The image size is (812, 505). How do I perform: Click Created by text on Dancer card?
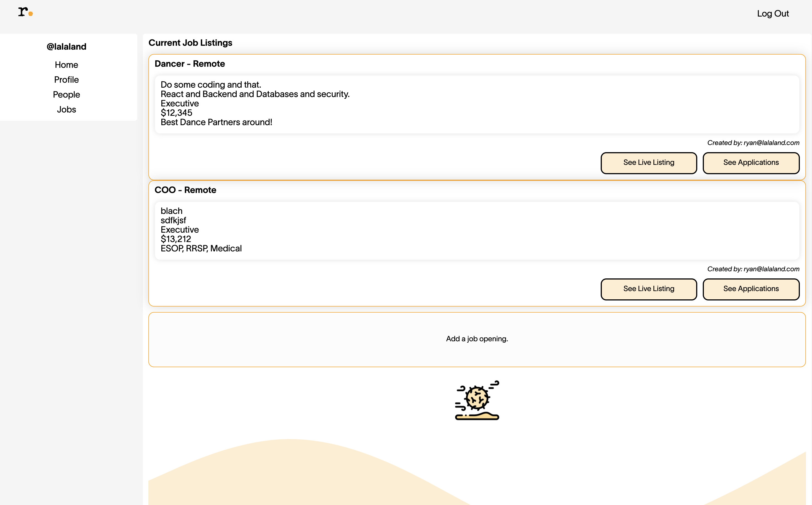click(753, 143)
